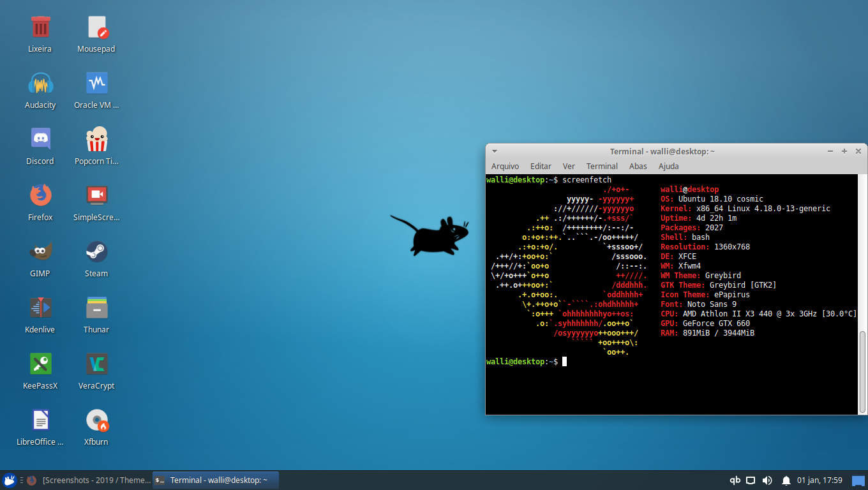Image resolution: width=868 pixels, height=490 pixels.
Task: Select the Discord desktop shortcut
Action: click(x=40, y=140)
